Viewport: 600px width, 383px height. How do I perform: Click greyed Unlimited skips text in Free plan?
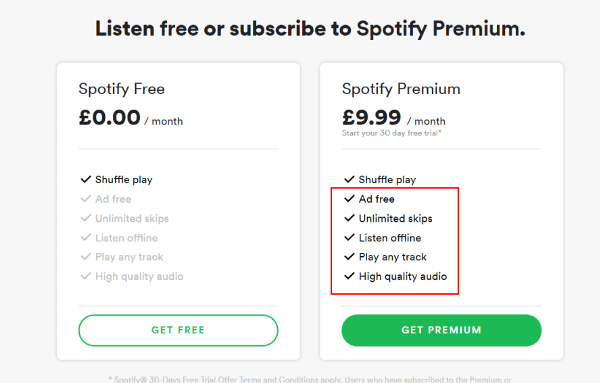point(132,218)
